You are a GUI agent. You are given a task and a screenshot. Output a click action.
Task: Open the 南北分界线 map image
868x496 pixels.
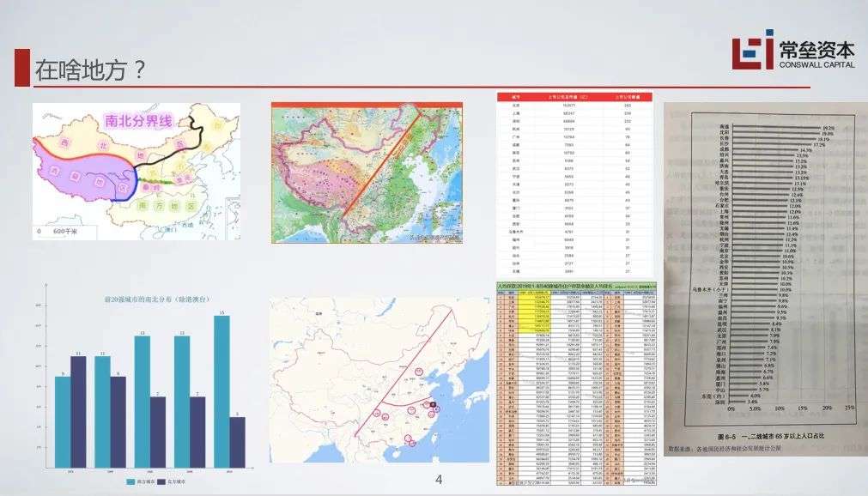pos(137,171)
